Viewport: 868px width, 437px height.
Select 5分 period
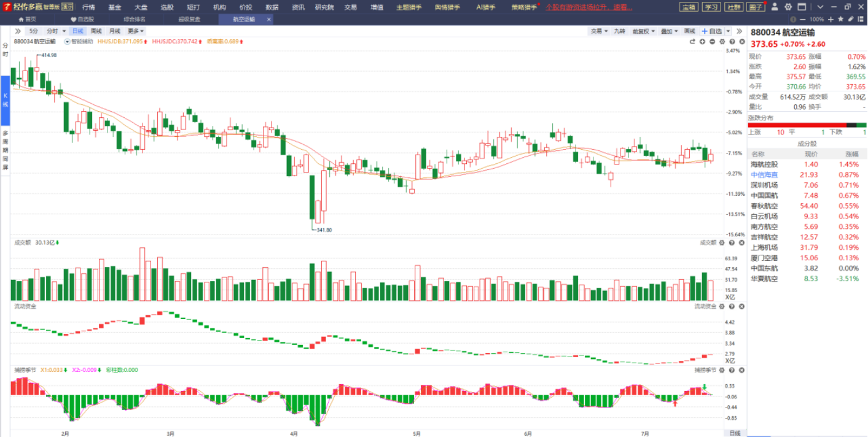tap(33, 31)
